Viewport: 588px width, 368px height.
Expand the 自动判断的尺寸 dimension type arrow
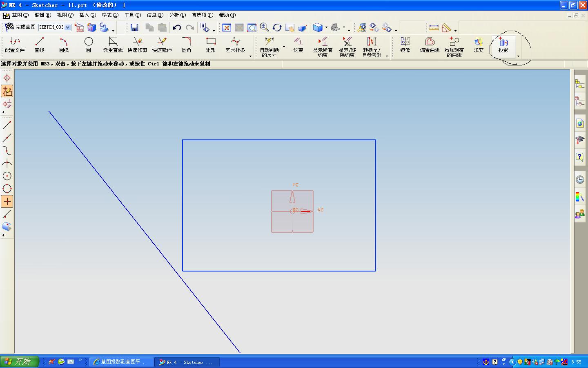click(284, 46)
